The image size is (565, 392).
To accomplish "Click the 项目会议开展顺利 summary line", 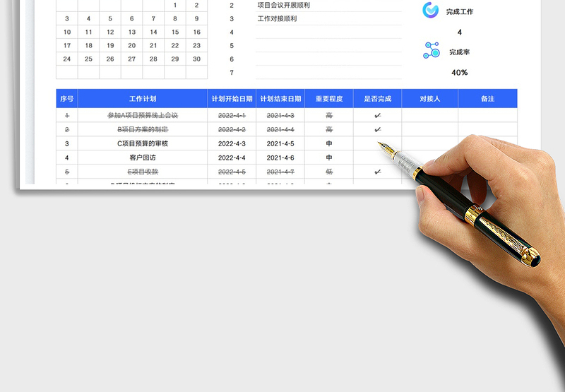I will tap(284, 6).
